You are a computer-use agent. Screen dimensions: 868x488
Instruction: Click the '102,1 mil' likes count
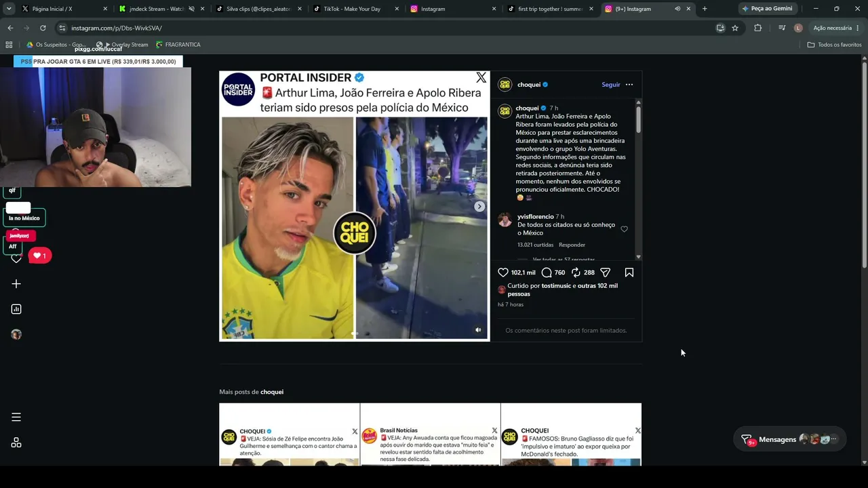point(524,272)
